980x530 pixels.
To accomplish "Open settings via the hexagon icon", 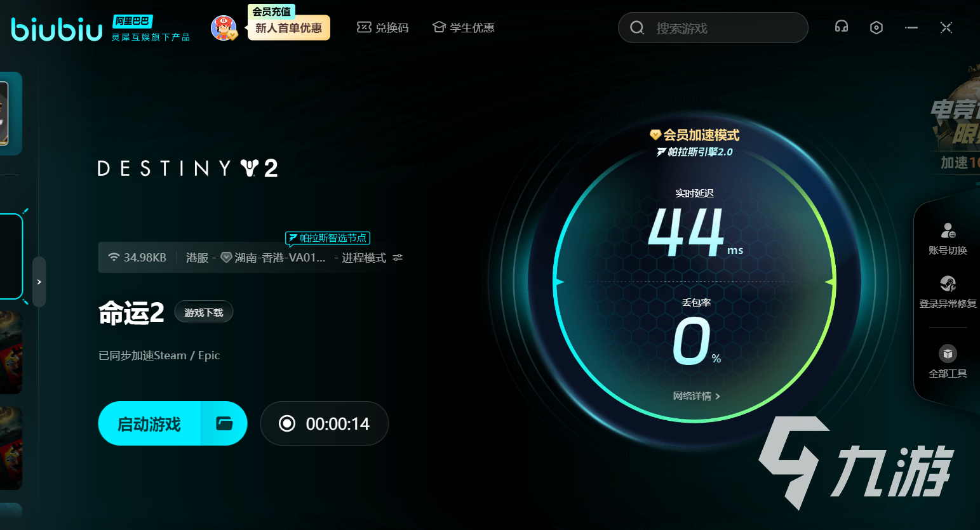I will click(x=876, y=27).
